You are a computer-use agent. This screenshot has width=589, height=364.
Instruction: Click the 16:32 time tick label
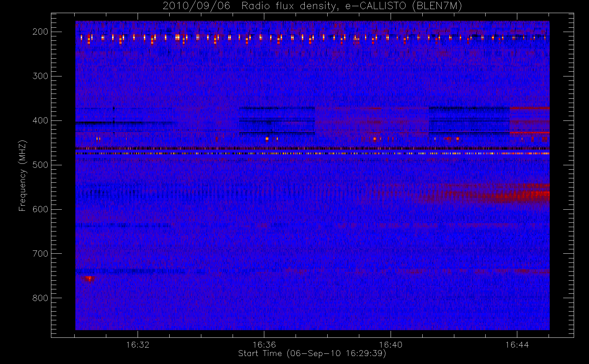(x=138, y=345)
